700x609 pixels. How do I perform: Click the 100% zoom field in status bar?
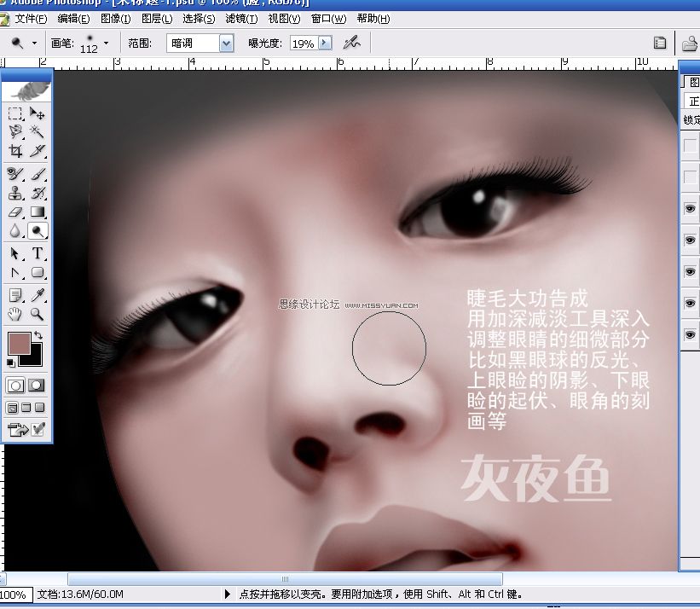click(14, 594)
